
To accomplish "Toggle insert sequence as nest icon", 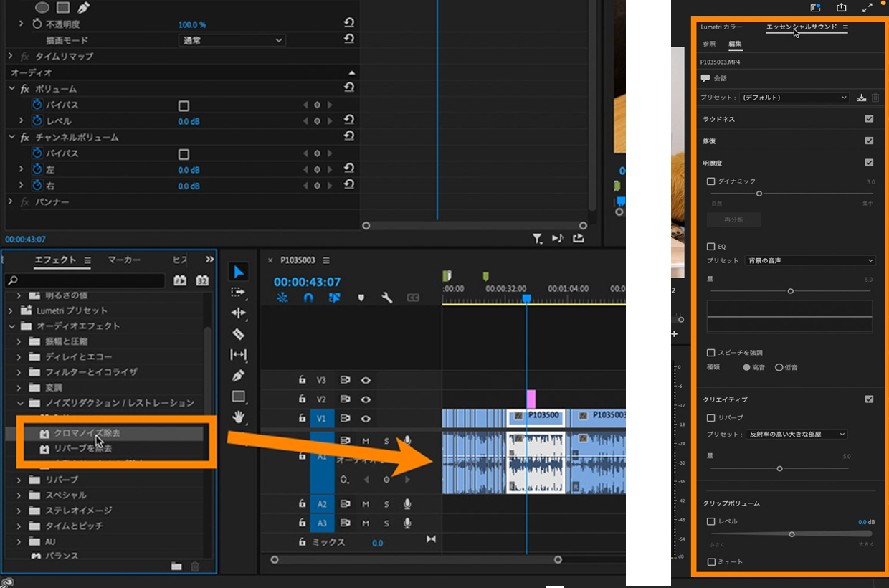I will coord(282,298).
